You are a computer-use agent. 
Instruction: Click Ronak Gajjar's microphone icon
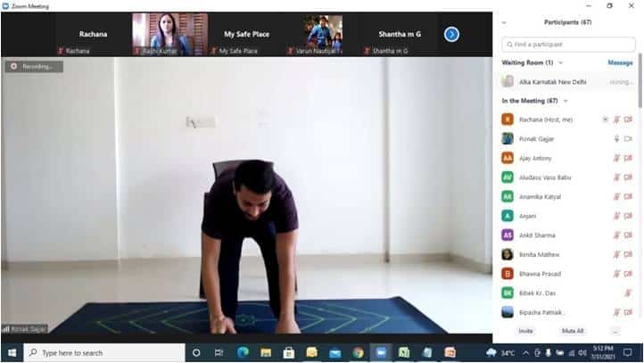tap(616, 138)
